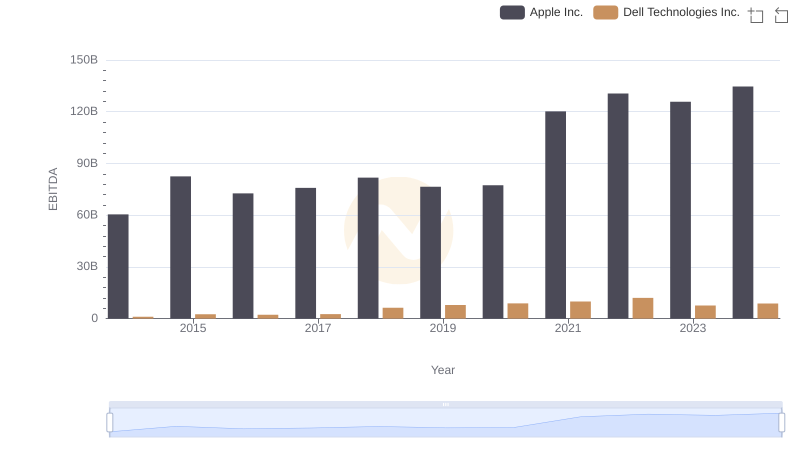This screenshot has height=461, width=800.
Task: Toggle Dell Technologies Inc. series in legend
Action: [x=666, y=12]
